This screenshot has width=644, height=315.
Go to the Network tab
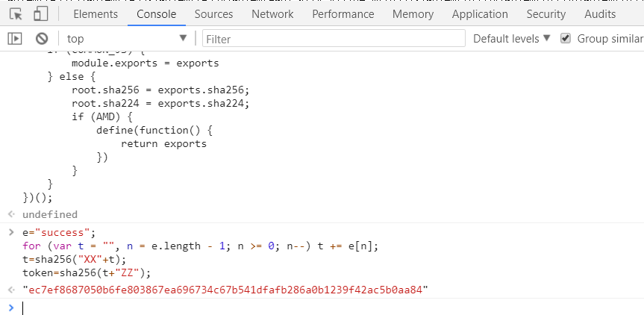(x=272, y=14)
